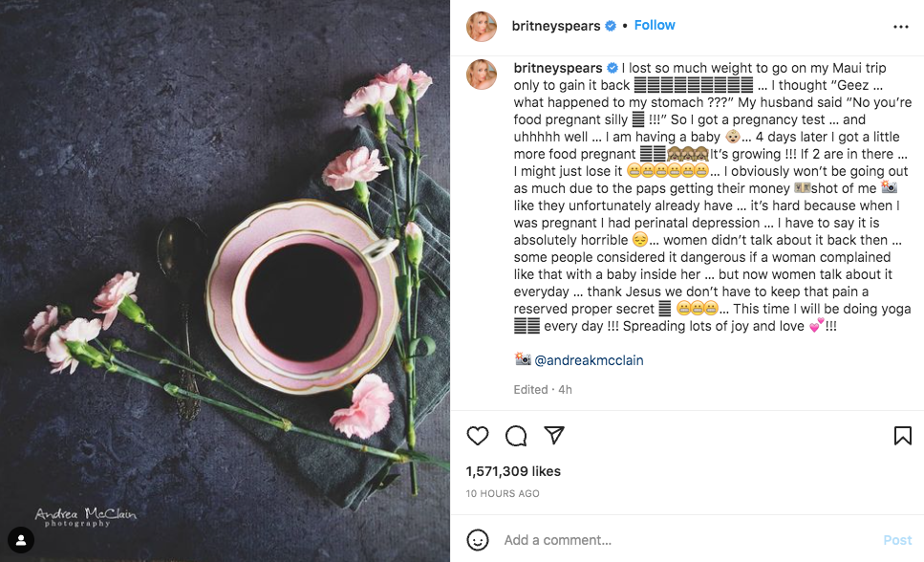Click the profile avatar beside caption
Screen dimensions: 924x562
(482, 75)
